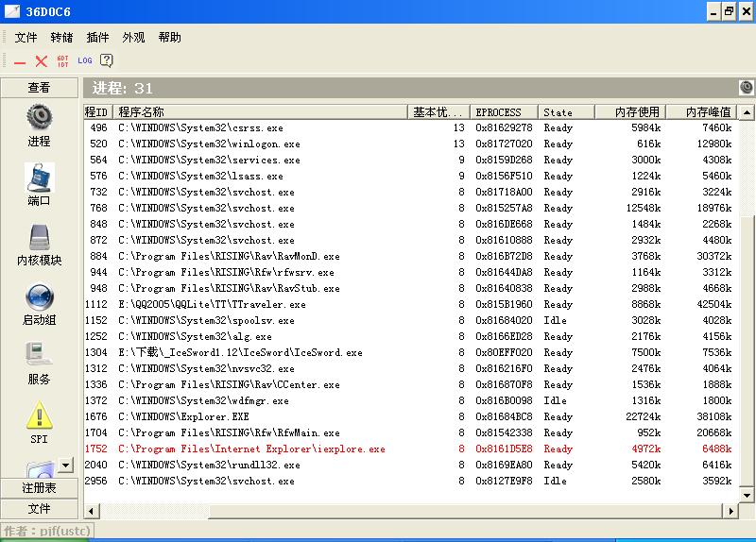Select the CCenter.exe process row
Image resolution: width=756 pixels, height=542 pixels.
click(410, 384)
